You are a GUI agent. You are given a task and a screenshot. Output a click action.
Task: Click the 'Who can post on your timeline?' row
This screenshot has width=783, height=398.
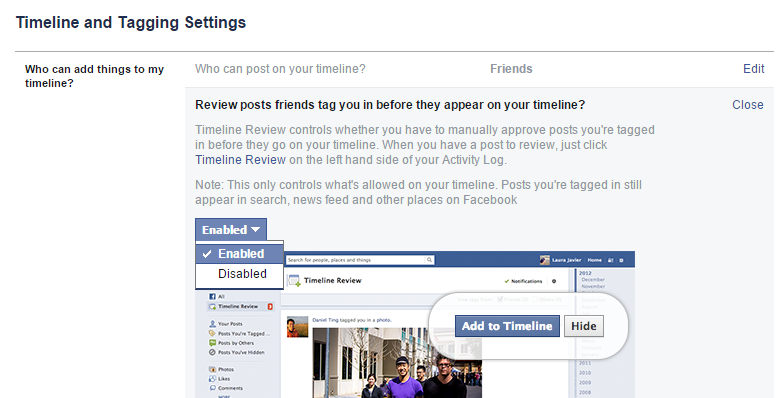pyautogui.click(x=479, y=69)
